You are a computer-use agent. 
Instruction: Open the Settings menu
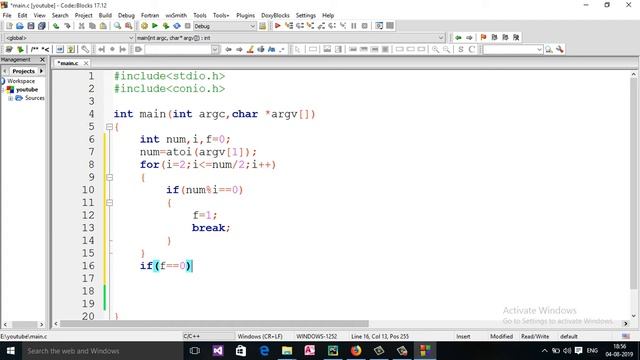[306, 15]
